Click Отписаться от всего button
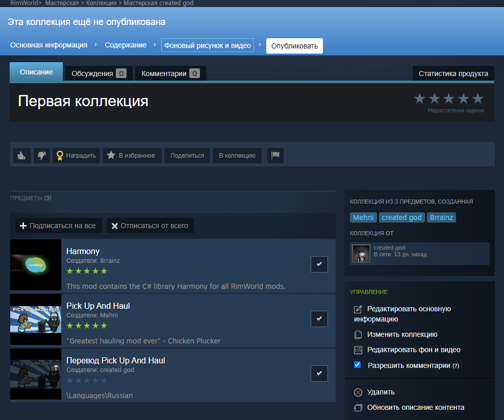 tap(150, 226)
